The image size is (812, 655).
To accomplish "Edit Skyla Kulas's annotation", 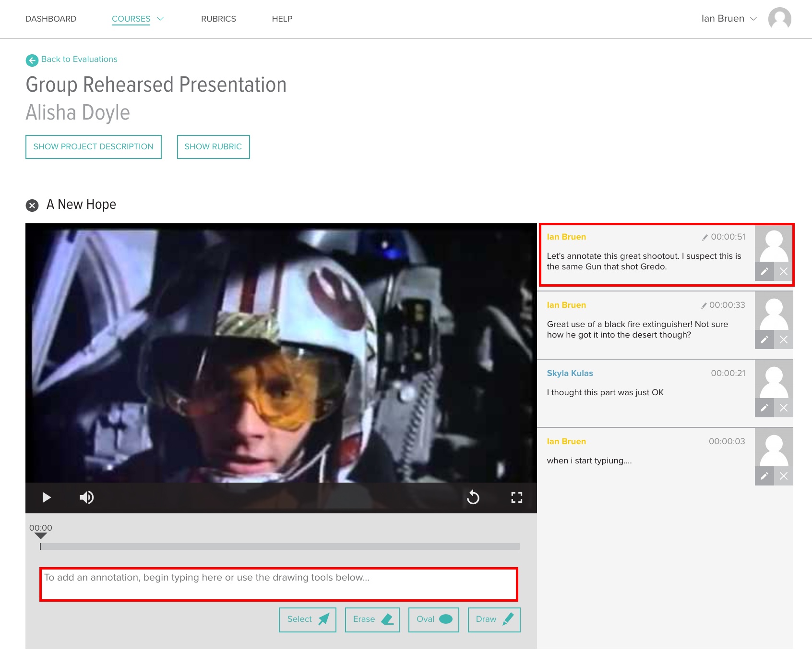I will (x=764, y=408).
